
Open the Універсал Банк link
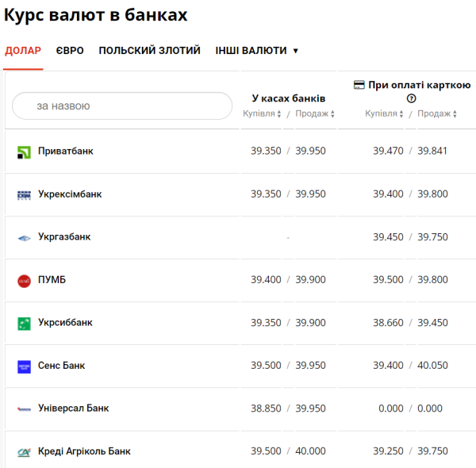pos(74,409)
